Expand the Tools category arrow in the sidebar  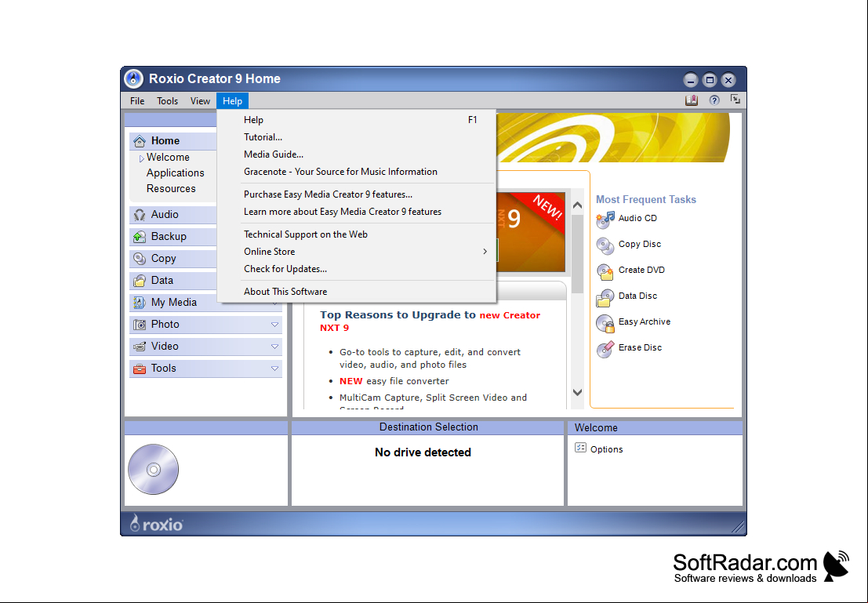click(x=274, y=369)
